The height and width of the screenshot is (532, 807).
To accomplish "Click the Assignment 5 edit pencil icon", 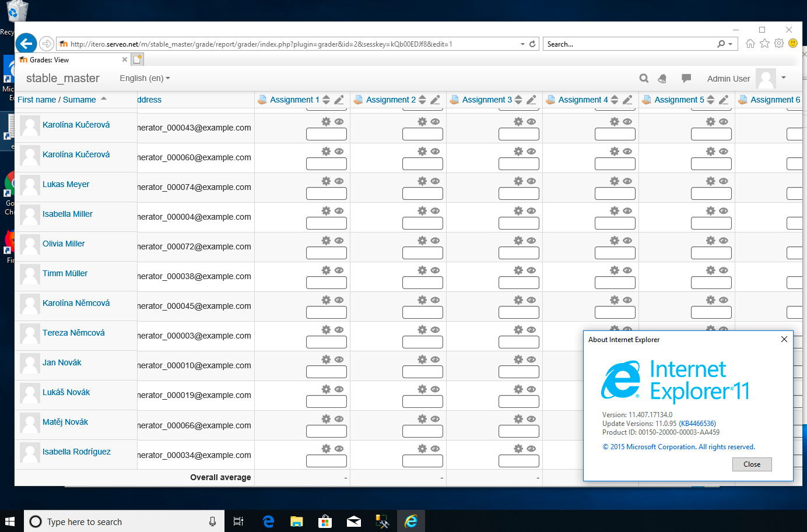I will (x=724, y=100).
